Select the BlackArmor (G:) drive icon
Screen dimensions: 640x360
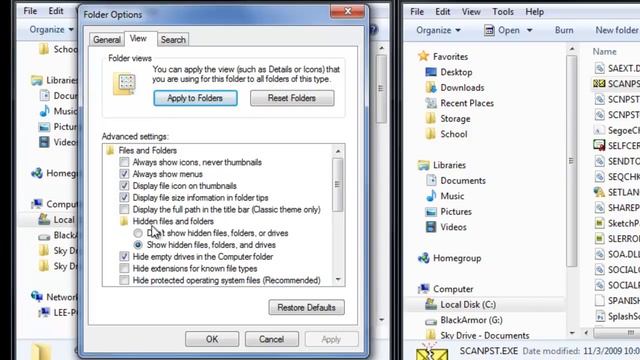tap(431, 321)
